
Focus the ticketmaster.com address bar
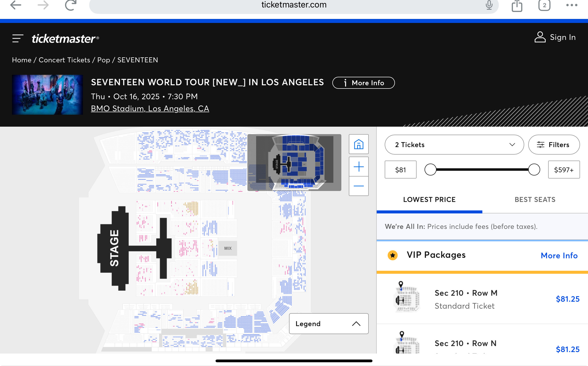294,5
